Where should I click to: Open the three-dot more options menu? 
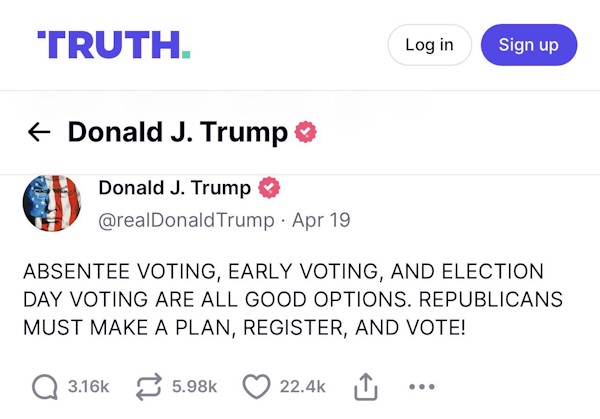tap(422, 386)
